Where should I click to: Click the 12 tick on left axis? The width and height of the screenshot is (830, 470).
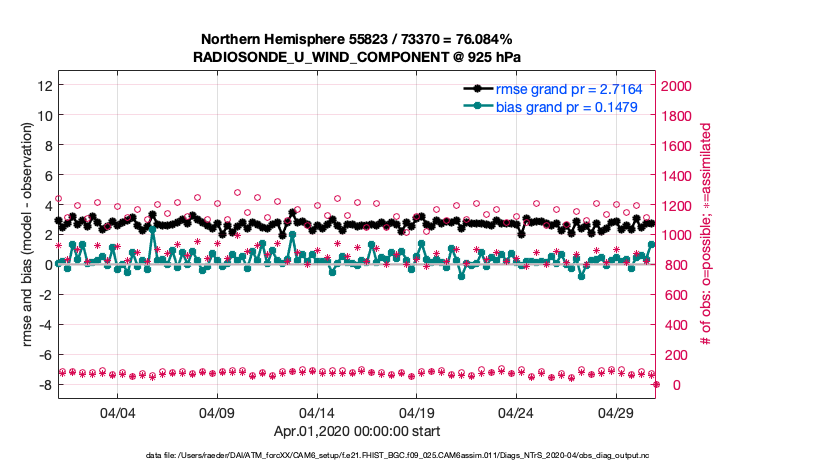pos(44,86)
